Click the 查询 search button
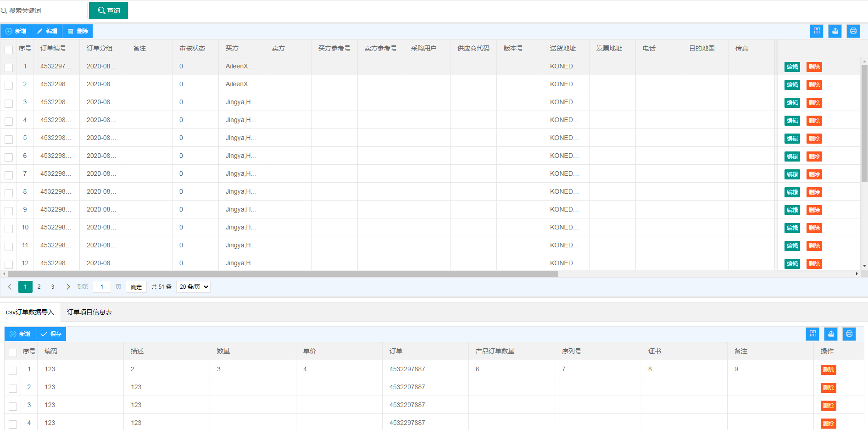 coord(108,11)
